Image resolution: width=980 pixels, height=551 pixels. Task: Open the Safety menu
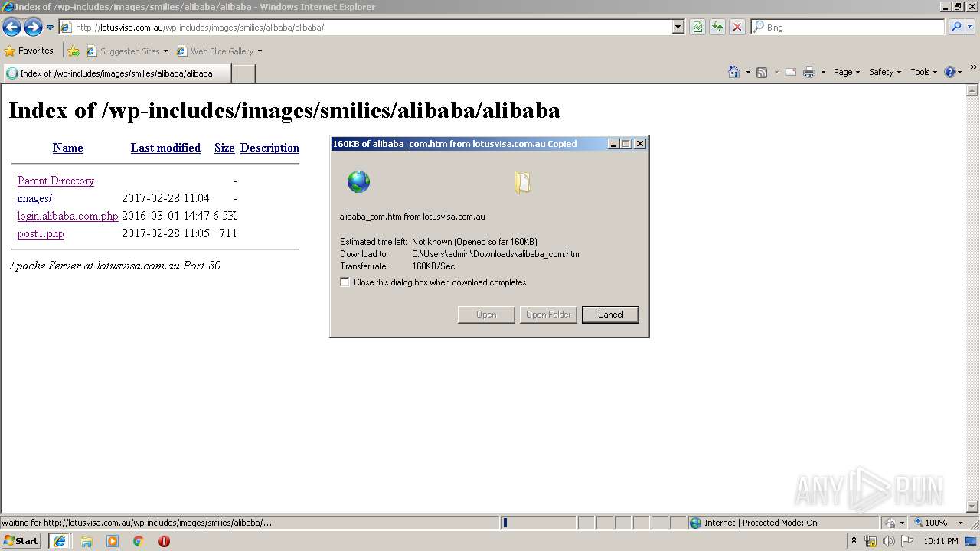pyautogui.click(x=885, y=72)
